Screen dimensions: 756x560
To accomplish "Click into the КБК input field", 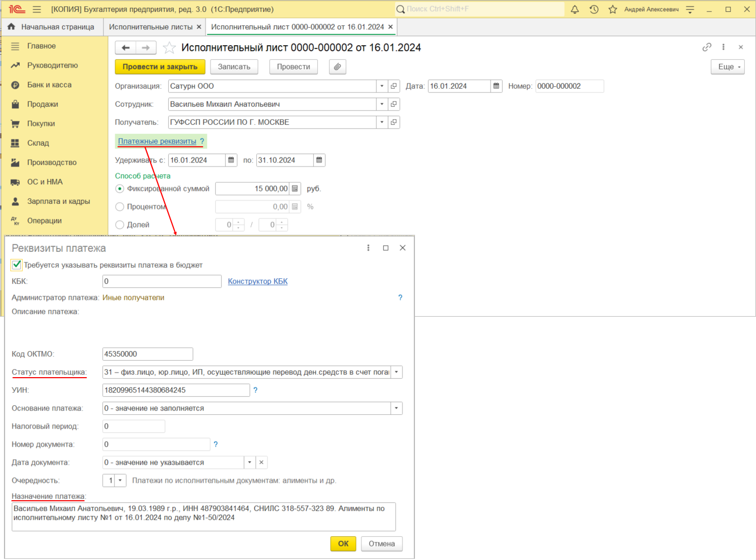I will click(x=162, y=281).
